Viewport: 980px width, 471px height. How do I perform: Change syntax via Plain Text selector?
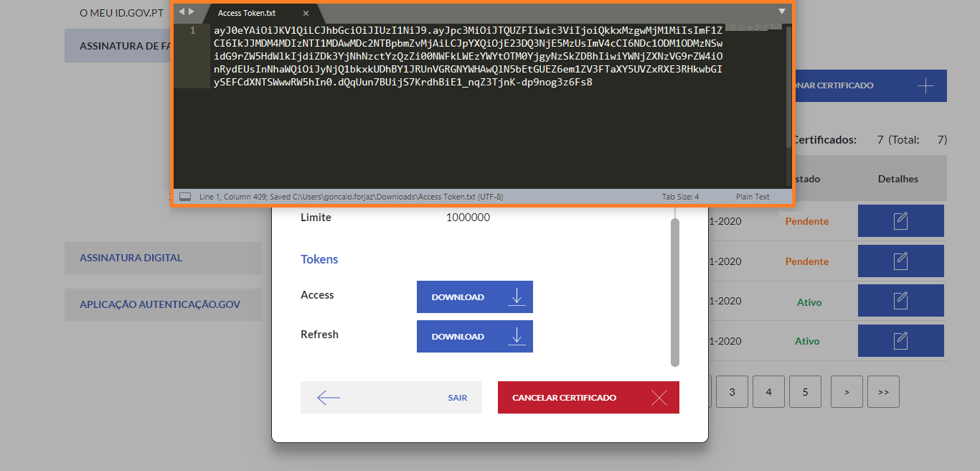click(x=752, y=197)
